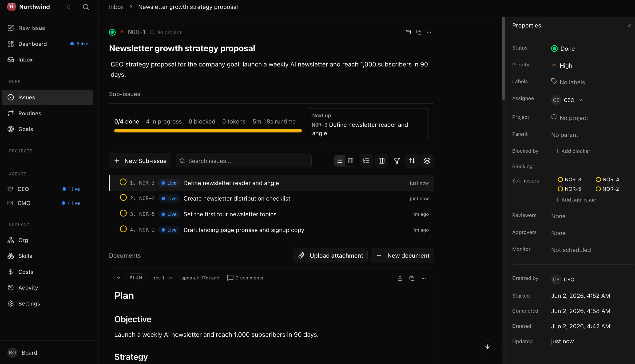This screenshot has width=635, height=364.
Task: Toggle status circle of NOR-5 sub-issue
Action: [x=123, y=213]
